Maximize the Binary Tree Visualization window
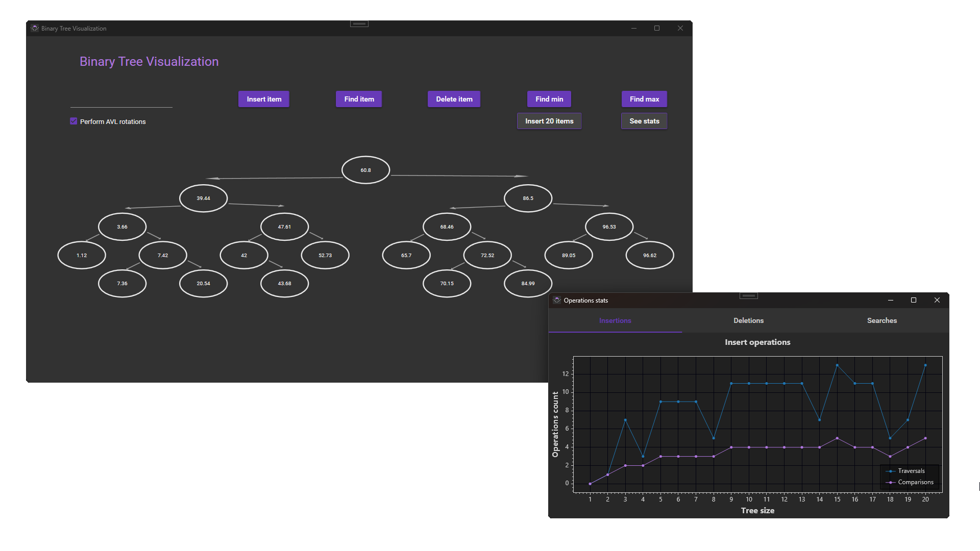Image resolution: width=980 pixels, height=551 pixels. pyautogui.click(x=657, y=28)
